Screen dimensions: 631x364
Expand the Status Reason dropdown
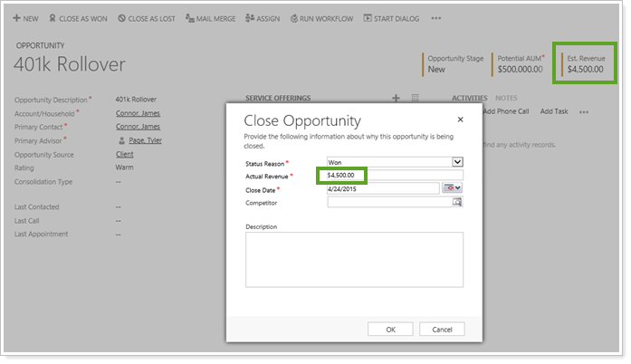pyautogui.click(x=457, y=162)
